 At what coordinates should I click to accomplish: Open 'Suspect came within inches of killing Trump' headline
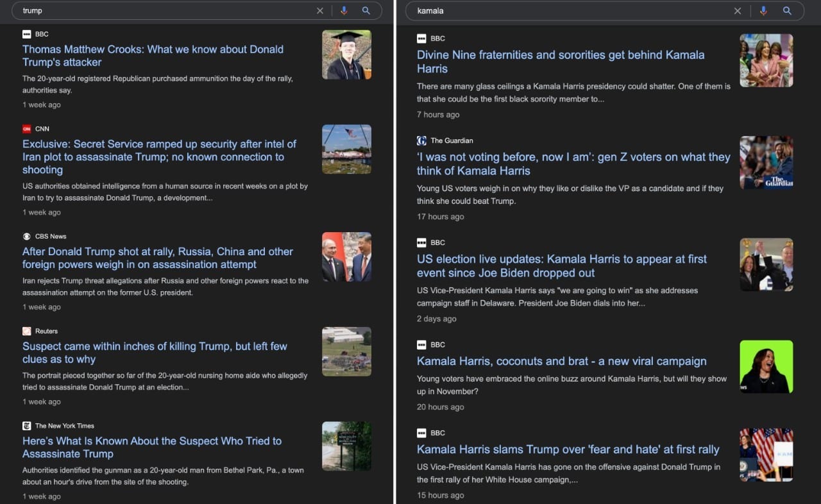pyautogui.click(x=155, y=353)
